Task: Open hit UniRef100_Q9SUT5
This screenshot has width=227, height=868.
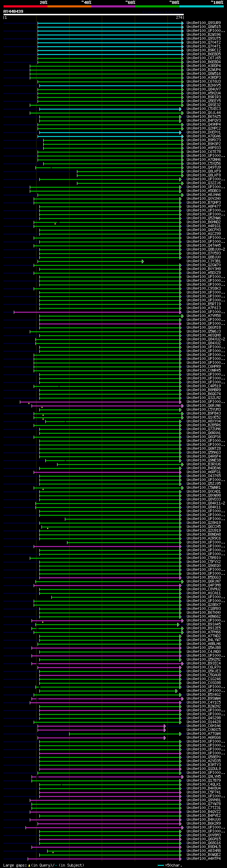Action: (x=204, y=39)
